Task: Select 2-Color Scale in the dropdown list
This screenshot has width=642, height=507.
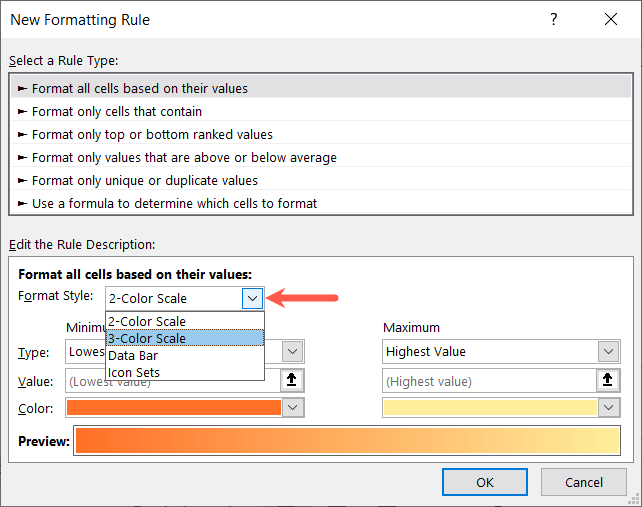Action: pos(147,321)
